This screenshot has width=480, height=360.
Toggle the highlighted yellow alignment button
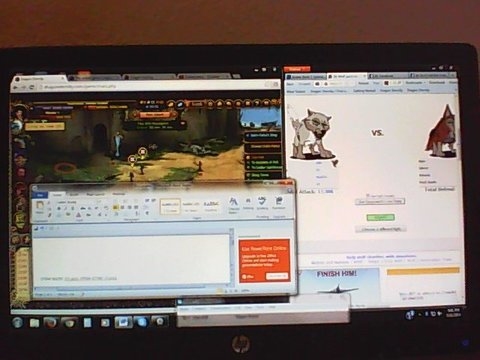click(x=115, y=207)
